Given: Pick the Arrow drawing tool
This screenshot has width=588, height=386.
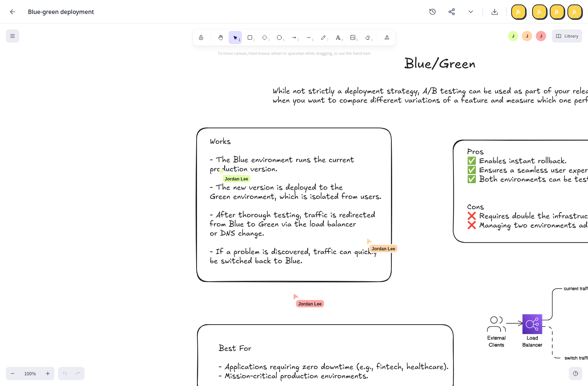Looking at the screenshot, I should (x=294, y=37).
